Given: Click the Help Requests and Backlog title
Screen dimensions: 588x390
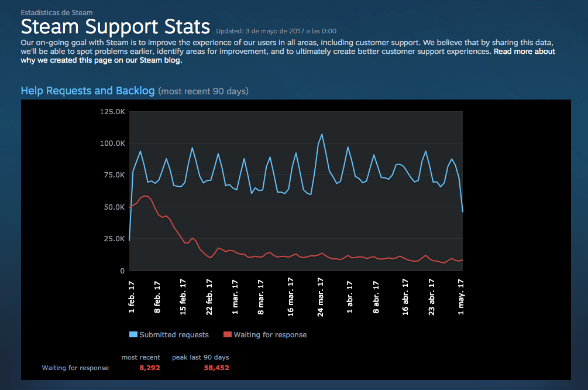Looking at the screenshot, I should pos(87,91).
